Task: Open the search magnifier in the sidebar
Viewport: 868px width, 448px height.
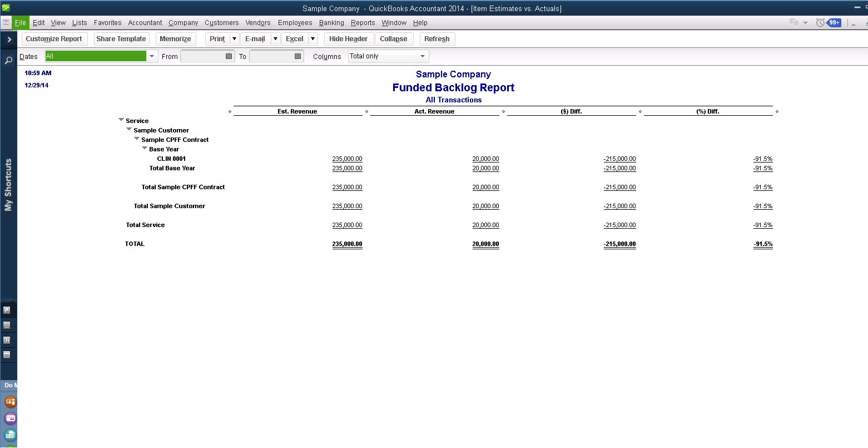Action: (9, 60)
